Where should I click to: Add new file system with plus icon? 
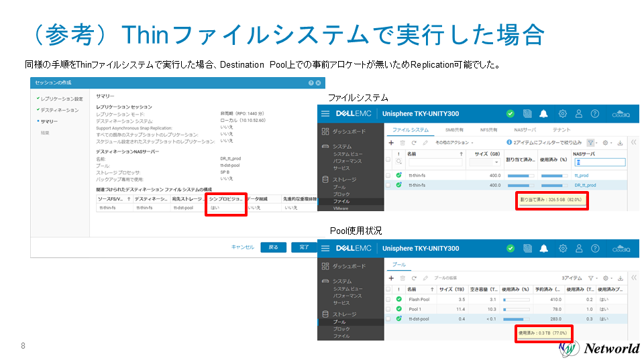[x=391, y=143]
